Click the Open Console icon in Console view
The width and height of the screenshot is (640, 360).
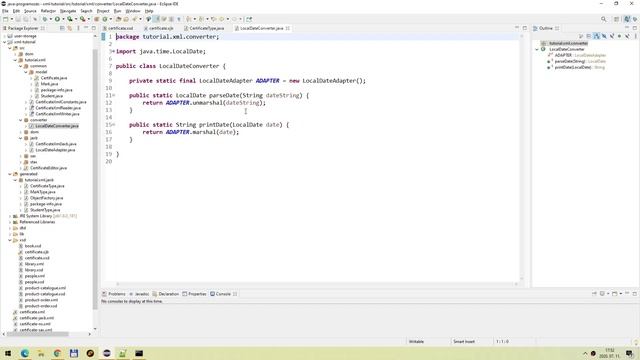[x=614, y=293]
